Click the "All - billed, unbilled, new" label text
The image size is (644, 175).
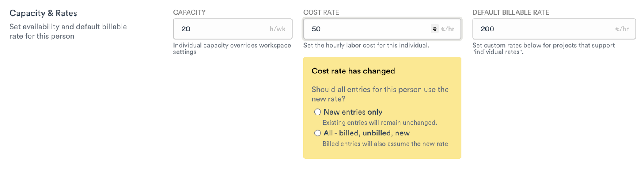[x=367, y=133]
